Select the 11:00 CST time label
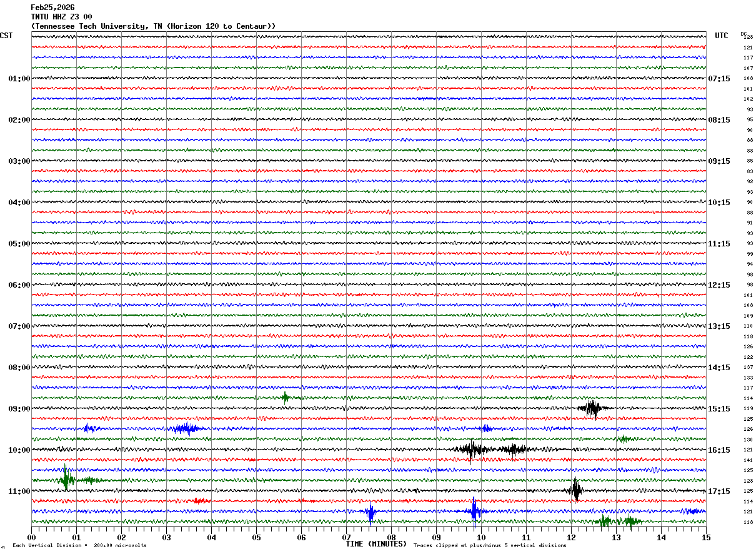This screenshot has width=756, height=554. tap(19, 491)
